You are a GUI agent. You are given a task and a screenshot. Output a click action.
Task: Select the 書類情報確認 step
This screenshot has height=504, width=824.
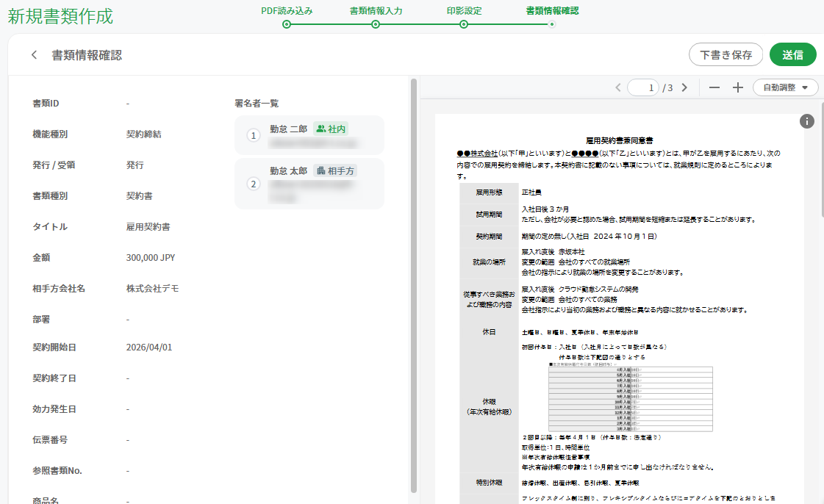click(552, 11)
